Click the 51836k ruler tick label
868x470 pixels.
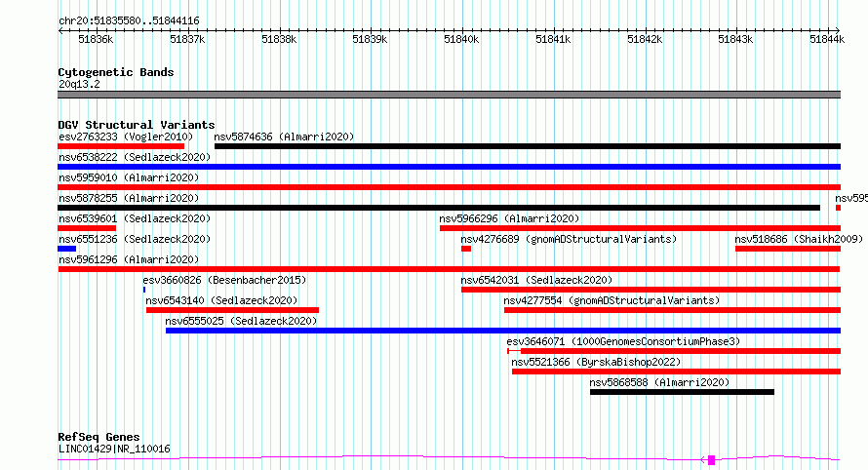coord(96,39)
